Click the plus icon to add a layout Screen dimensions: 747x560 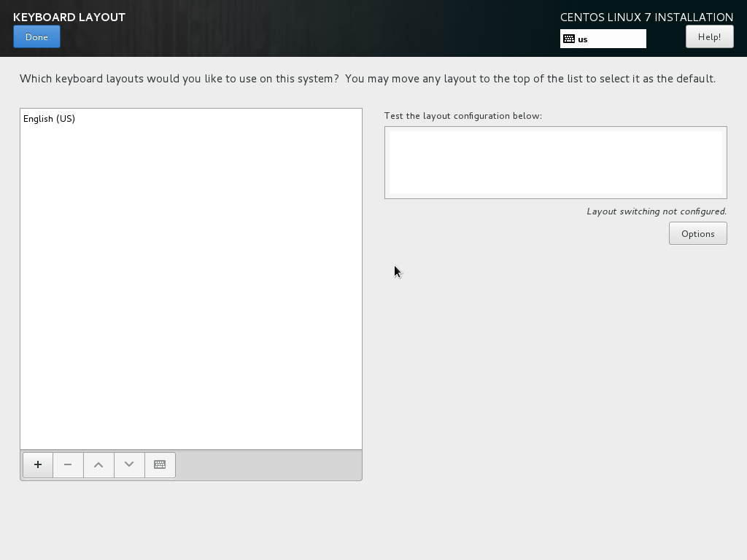pyautogui.click(x=38, y=464)
